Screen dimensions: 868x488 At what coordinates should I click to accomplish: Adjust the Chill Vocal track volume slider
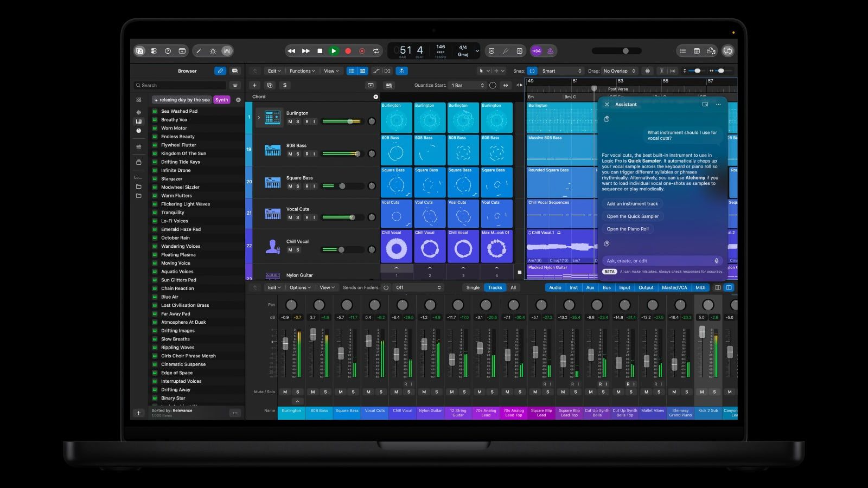coord(343,250)
